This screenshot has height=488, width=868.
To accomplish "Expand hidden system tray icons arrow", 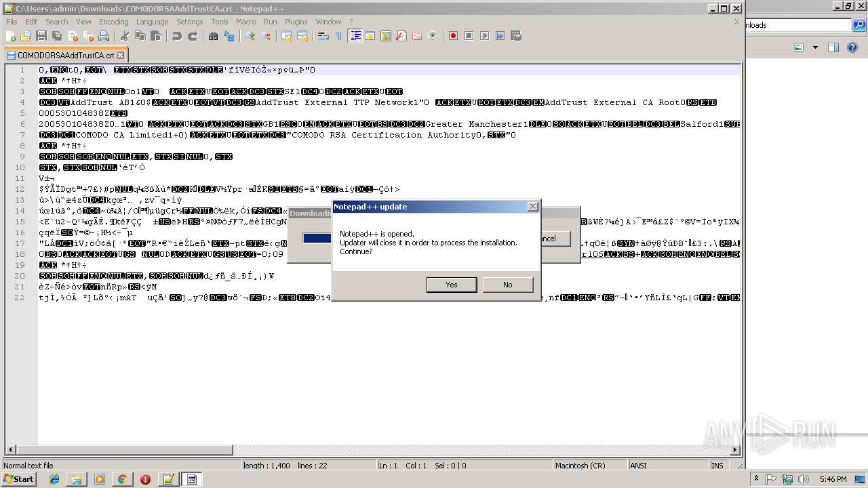I will pos(757,479).
